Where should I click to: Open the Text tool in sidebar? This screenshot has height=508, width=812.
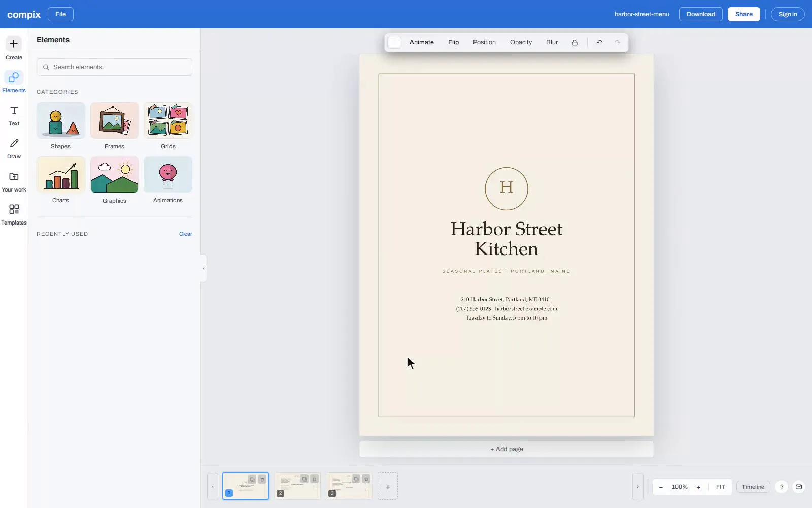tap(14, 115)
